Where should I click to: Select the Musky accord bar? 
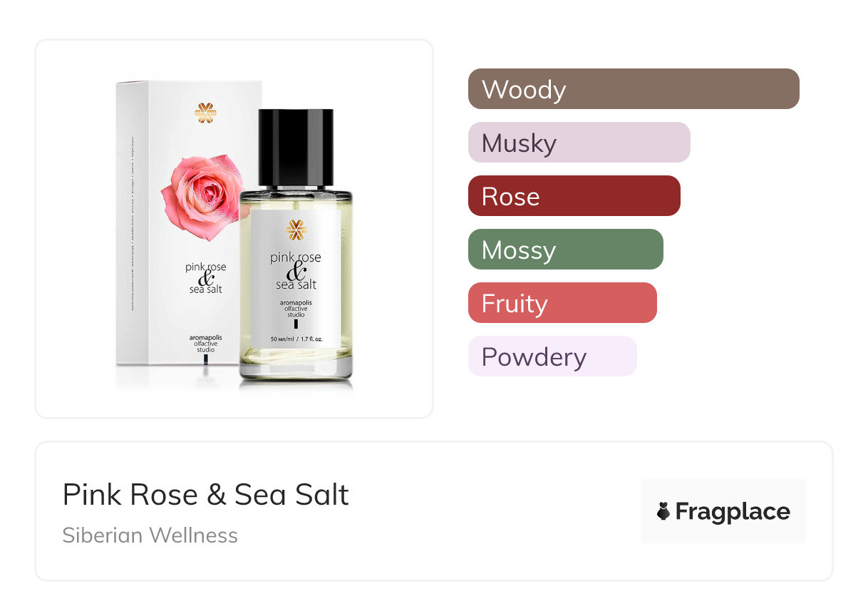(579, 143)
